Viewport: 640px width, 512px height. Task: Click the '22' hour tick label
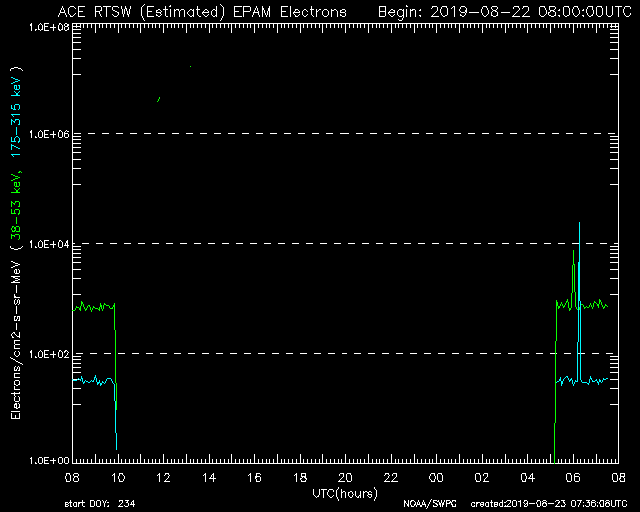(391, 478)
